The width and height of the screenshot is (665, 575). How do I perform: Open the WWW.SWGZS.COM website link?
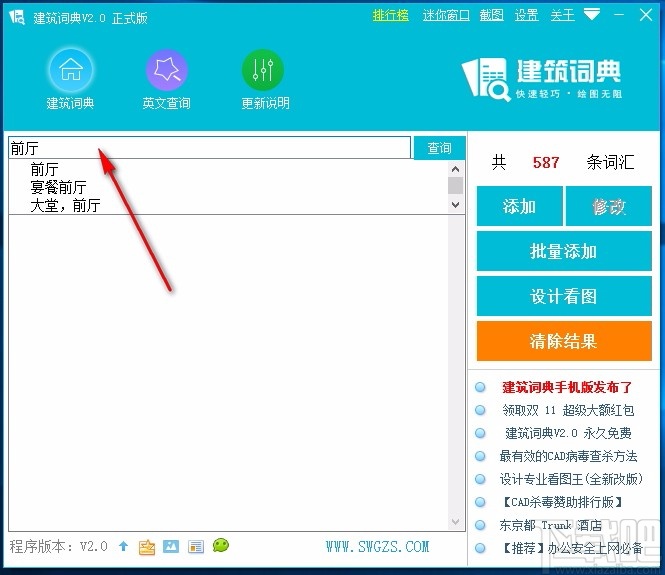coord(377,547)
